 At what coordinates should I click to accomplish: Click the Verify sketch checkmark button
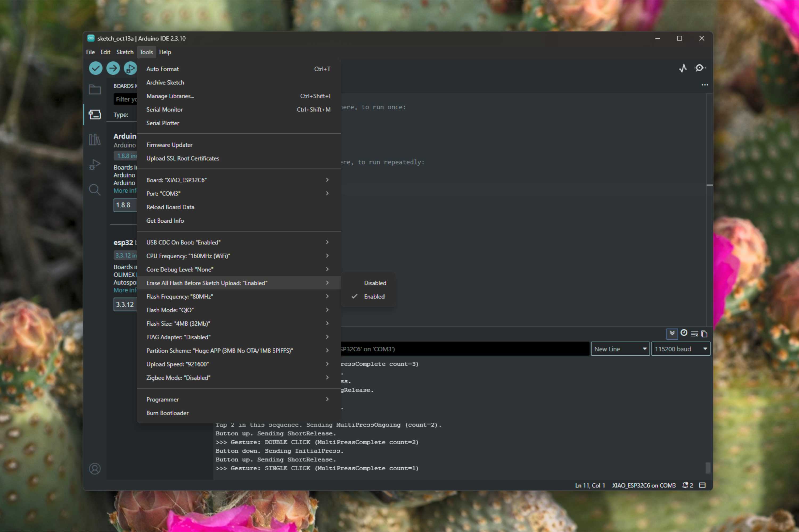(95, 68)
